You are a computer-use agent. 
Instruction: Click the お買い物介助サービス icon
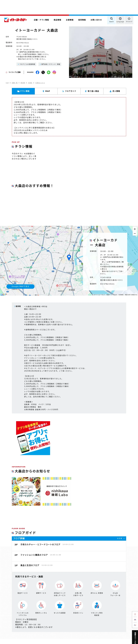tap(78, 585)
